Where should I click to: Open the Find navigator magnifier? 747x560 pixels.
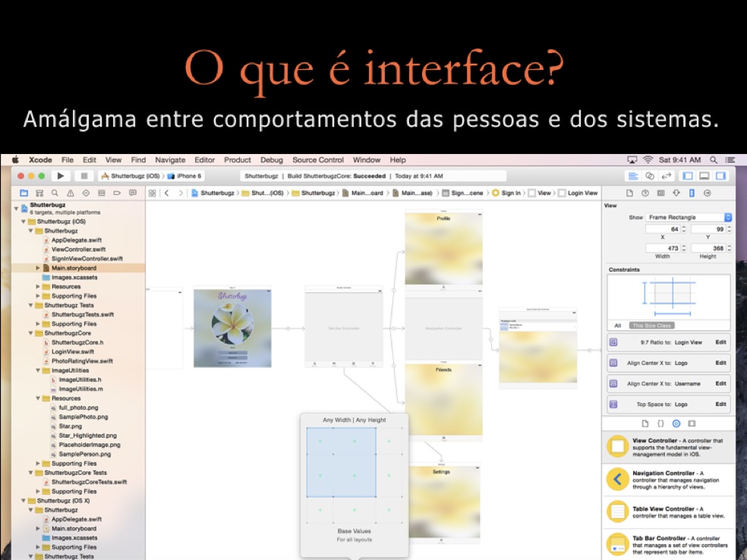pyautogui.click(x=55, y=193)
